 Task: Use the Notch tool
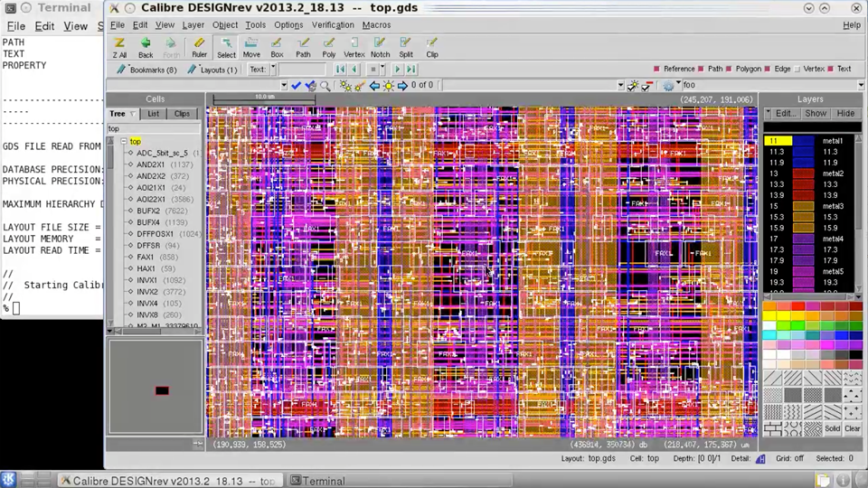coord(380,48)
